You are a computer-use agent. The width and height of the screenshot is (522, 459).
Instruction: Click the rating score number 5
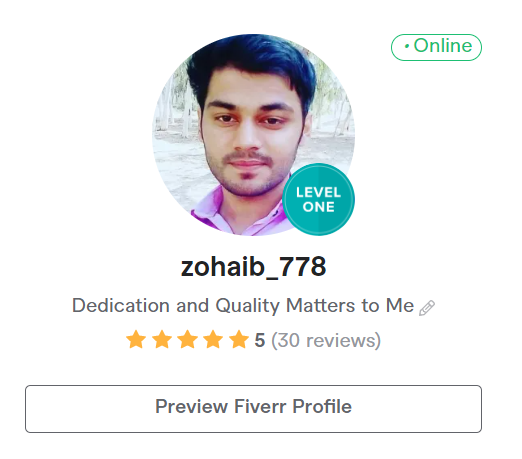pos(260,340)
